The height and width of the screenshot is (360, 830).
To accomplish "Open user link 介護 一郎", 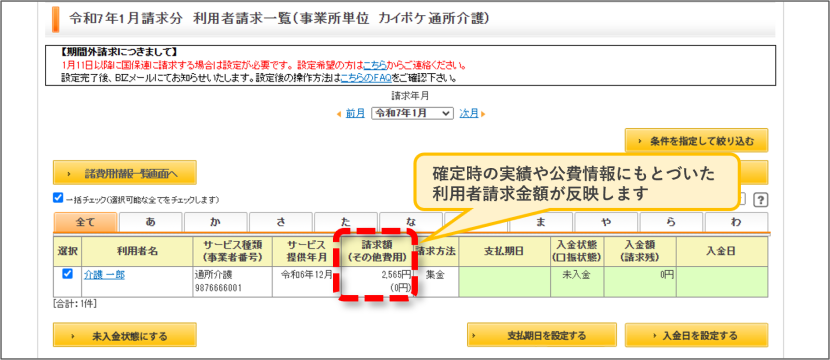I will (104, 275).
